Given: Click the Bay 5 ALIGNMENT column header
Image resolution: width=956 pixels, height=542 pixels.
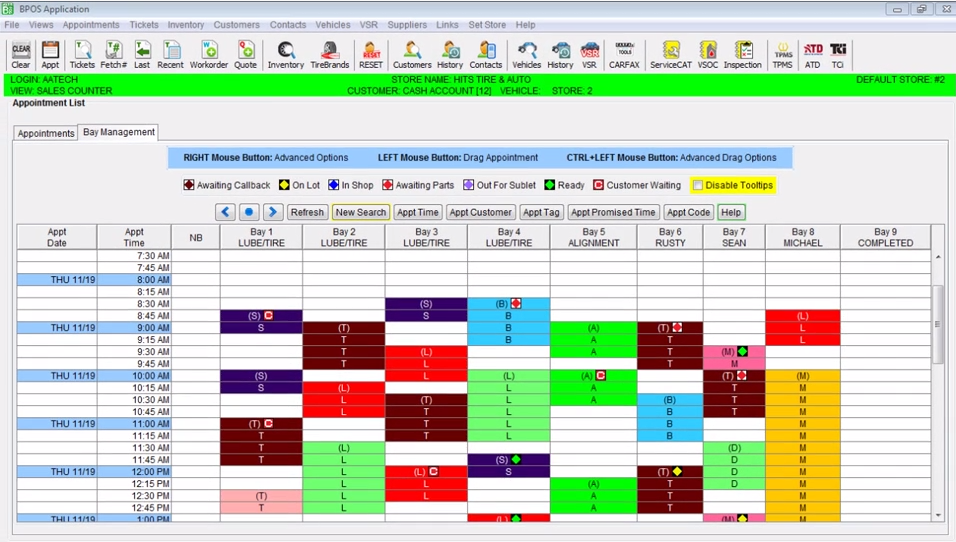Looking at the screenshot, I should 593,237.
